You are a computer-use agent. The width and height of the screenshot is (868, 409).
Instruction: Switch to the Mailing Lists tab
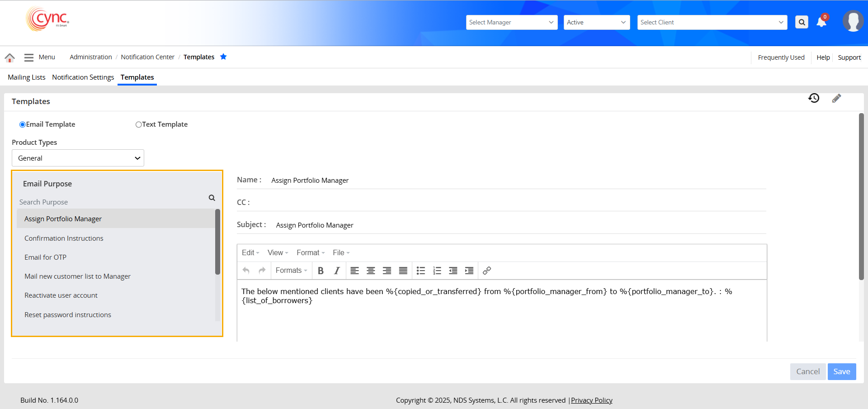pyautogui.click(x=27, y=77)
